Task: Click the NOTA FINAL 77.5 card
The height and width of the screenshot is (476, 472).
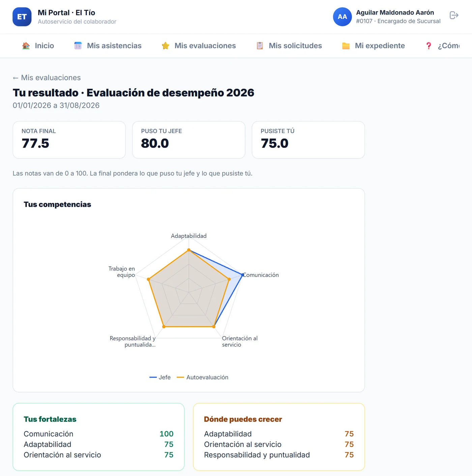Action: [x=69, y=140]
